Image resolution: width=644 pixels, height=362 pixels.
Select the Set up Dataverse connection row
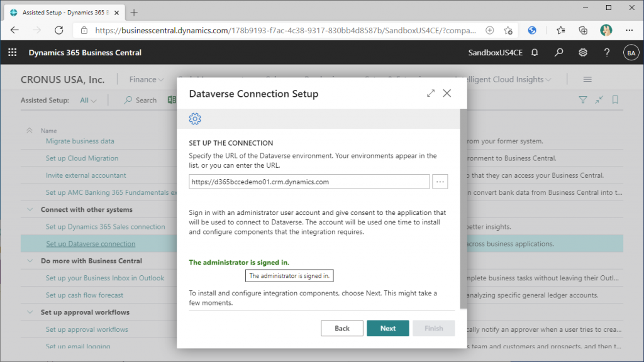coord(322,244)
